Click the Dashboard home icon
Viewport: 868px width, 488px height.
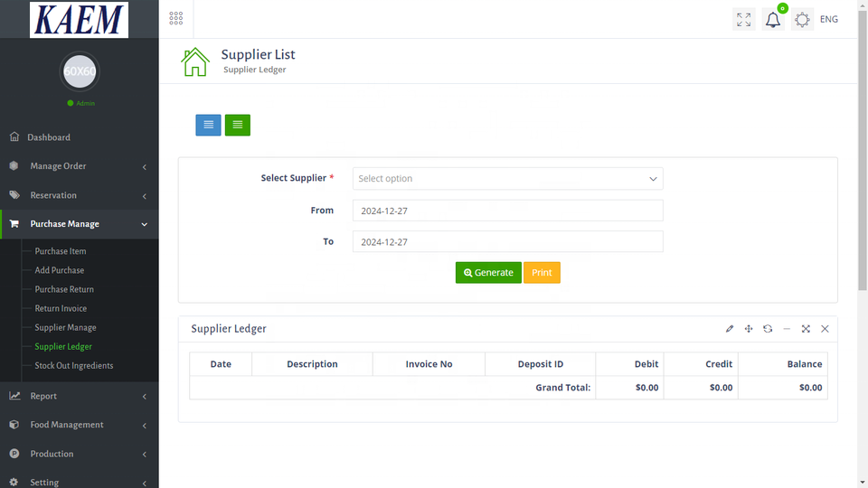14,136
